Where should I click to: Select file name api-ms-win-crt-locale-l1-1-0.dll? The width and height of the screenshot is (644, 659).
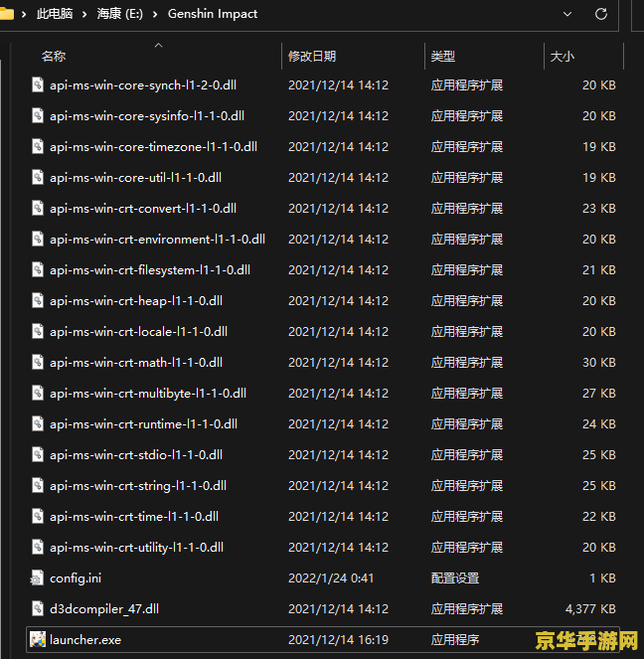click(x=138, y=332)
